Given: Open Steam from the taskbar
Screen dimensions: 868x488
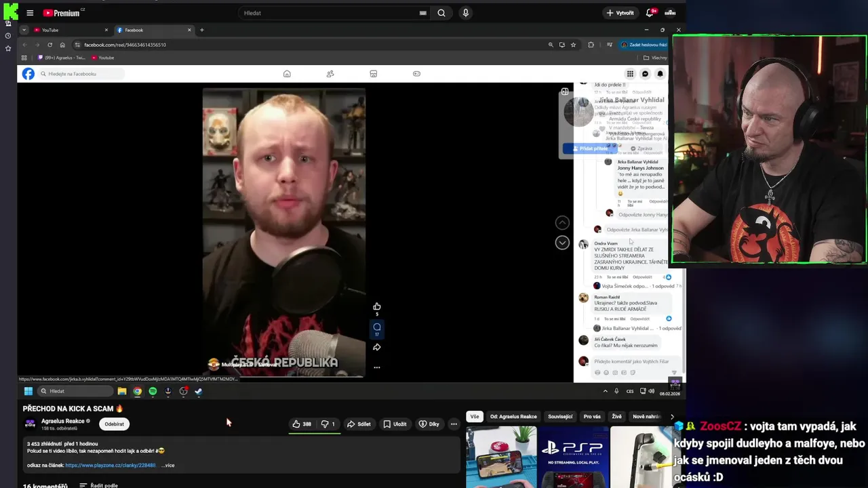Looking at the screenshot, I should click(199, 391).
